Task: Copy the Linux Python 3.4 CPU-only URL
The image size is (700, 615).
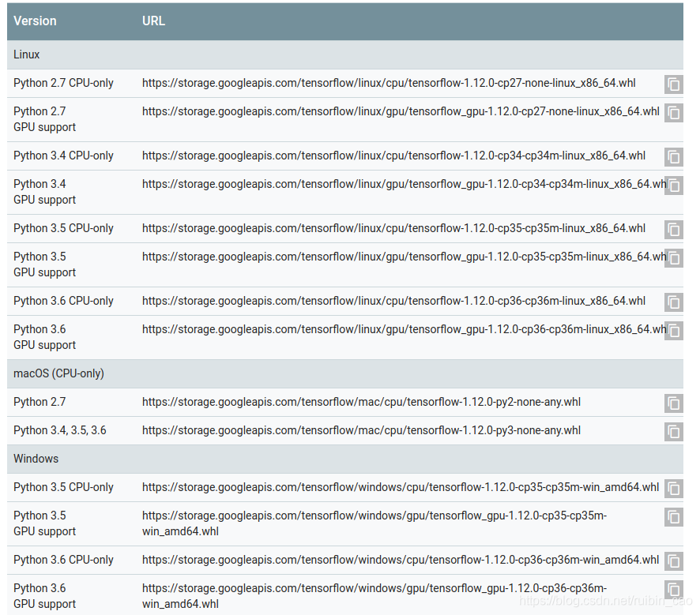Action: click(674, 157)
